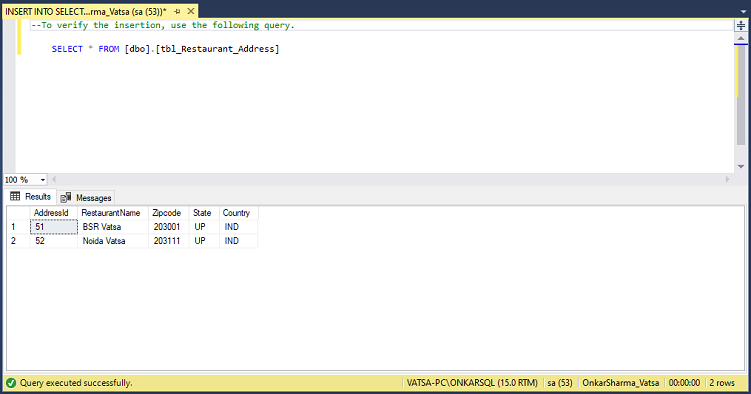Image resolution: width=751 pixels, height=394 pixels.
Task: Click horizontal scrollbar left arrow
Action: pyautogui.click(x=54, y=180)
